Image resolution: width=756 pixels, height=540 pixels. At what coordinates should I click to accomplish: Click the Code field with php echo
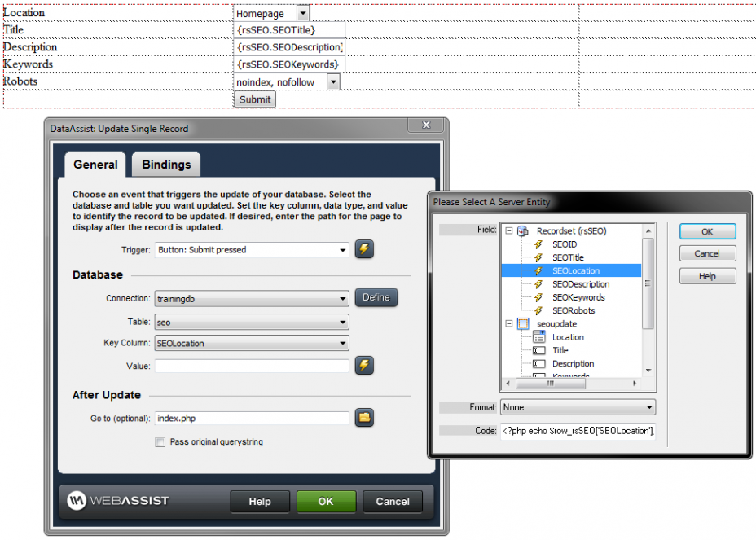tap(578, 431)
